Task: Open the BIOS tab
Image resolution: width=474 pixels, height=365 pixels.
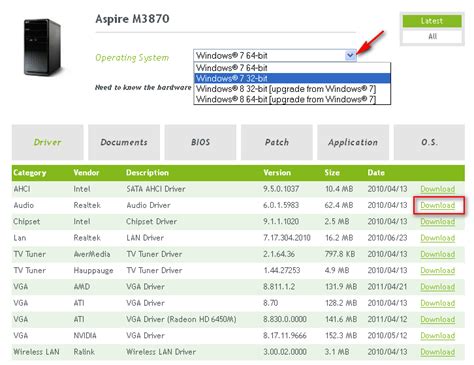Action: [x=200, y=142]
